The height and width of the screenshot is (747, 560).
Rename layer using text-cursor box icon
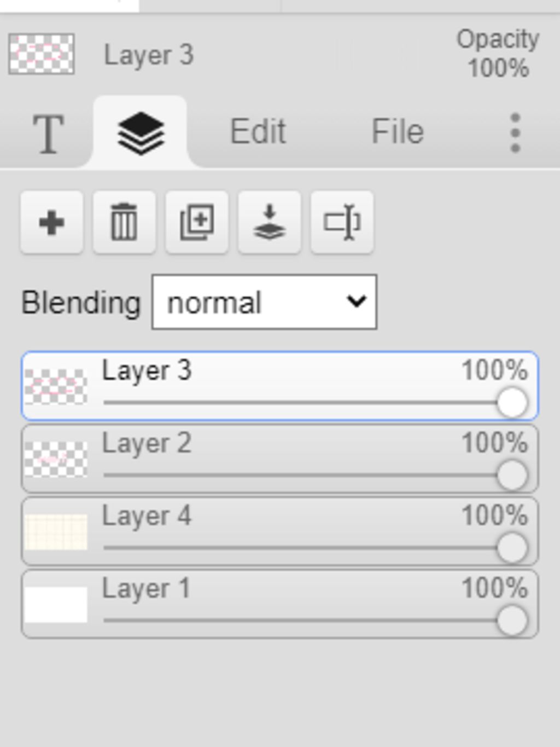[x=342, y=223]
